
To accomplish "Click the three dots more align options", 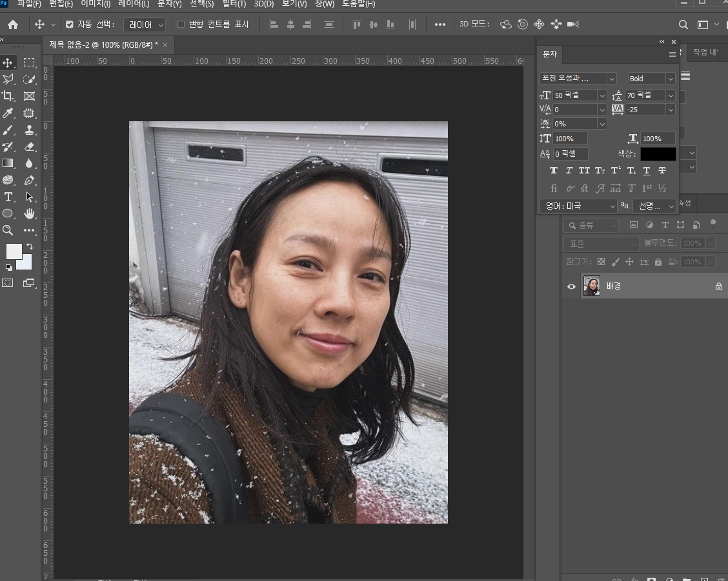I will (440, 25).
